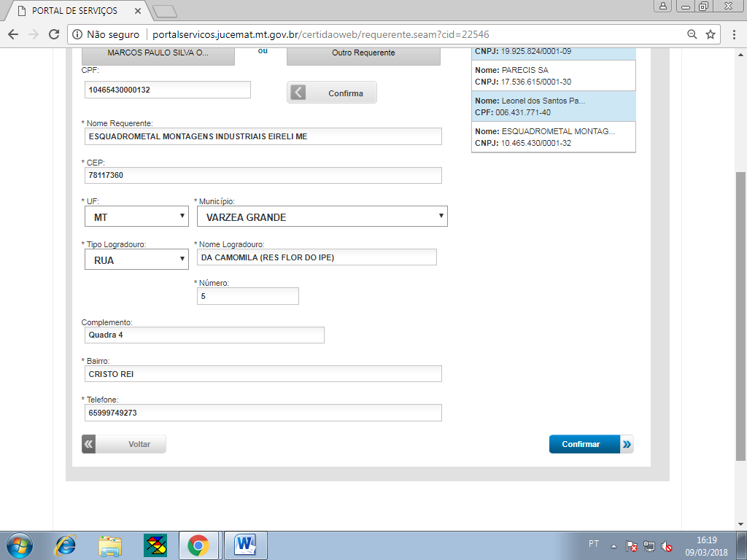The image size is (747, 560).
Task: Expand the Município dropdown showing VARZEA GRANDE
Action: click(322, 217)
